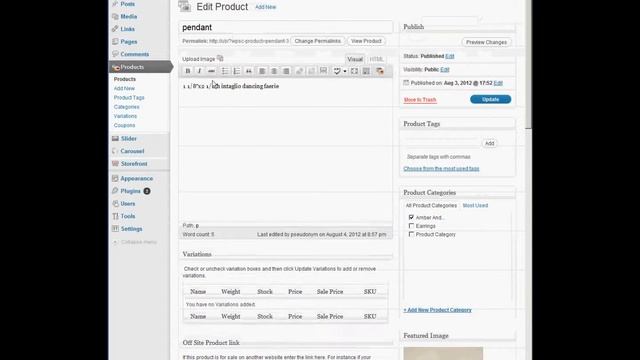Open the Categories submenu link
Image resolution: width=640 pixels, height=360 pixels.
127,107
